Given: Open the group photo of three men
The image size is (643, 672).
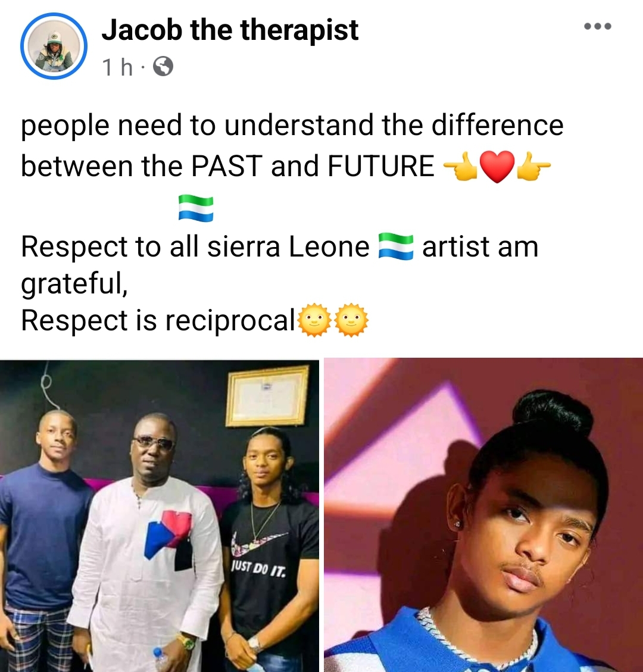Looking at the screenshot, I should click(x=160, y=515).
